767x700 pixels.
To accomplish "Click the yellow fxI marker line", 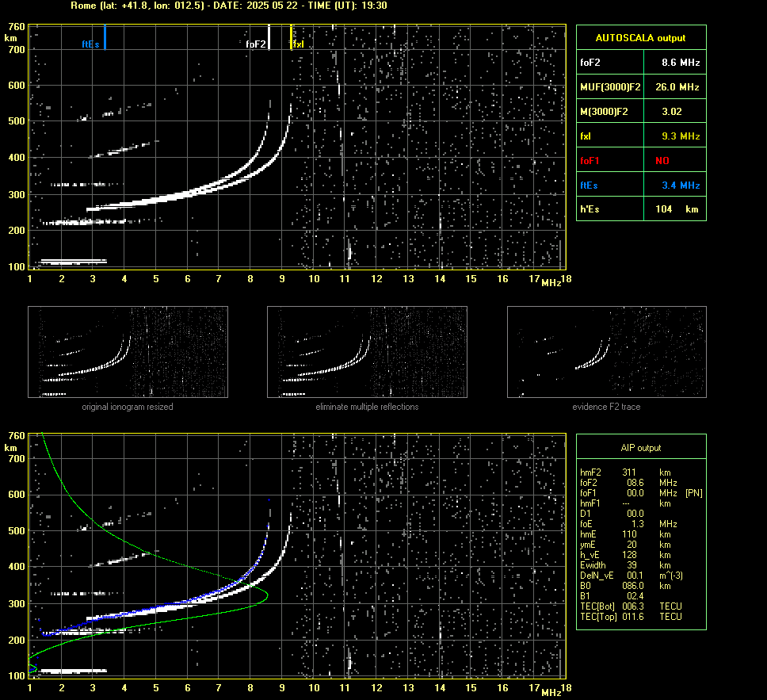I will pos(291,36).
